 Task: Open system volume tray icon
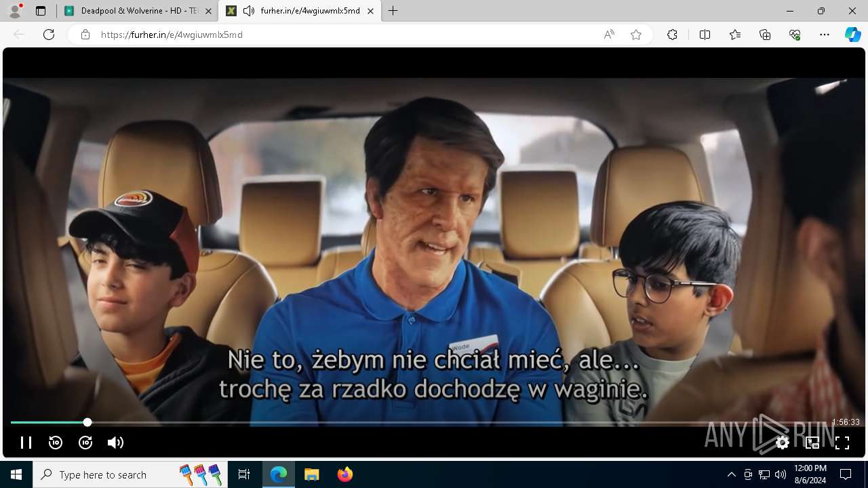[x=781, y=474]
